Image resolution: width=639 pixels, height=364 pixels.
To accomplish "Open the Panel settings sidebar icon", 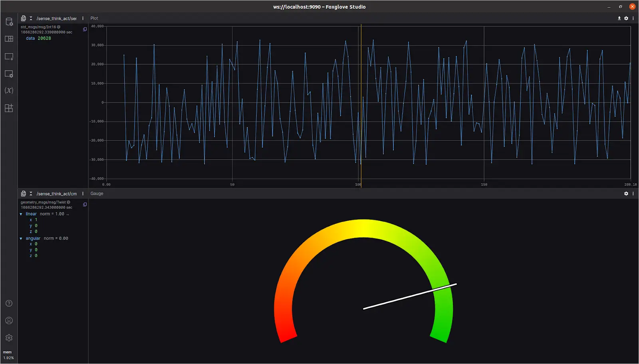I will point(9,74).
